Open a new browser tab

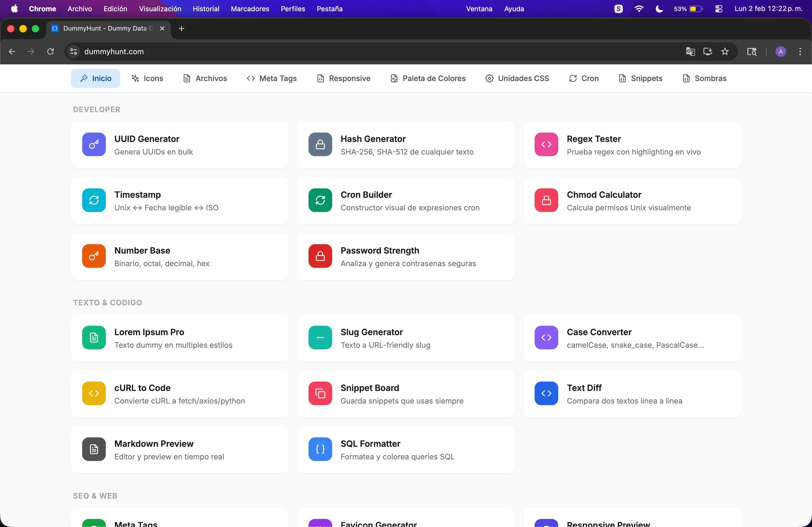point(181,28)
